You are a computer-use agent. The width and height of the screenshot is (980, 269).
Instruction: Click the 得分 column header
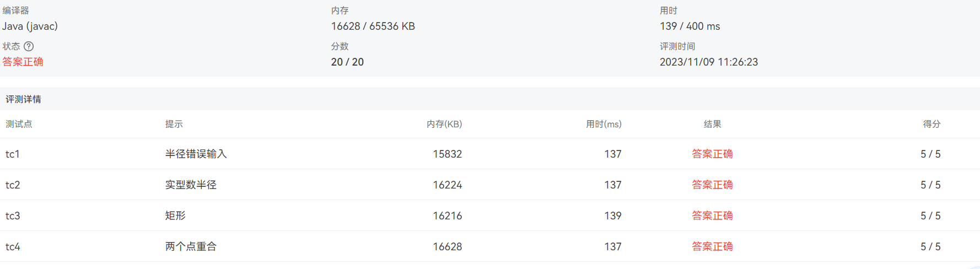(931, 124)
